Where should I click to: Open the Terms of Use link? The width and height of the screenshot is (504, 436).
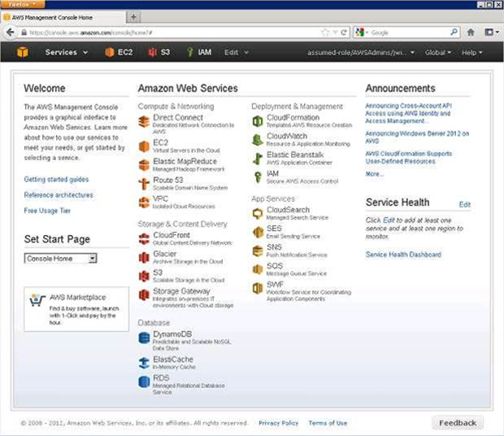[x=328, y=423]
